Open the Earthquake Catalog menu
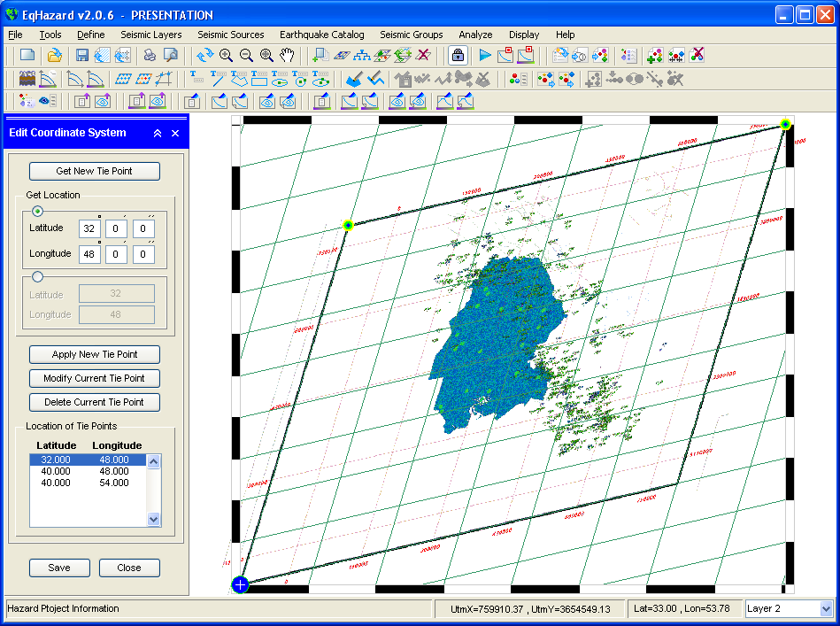The image size is (840, 626). 321,35
